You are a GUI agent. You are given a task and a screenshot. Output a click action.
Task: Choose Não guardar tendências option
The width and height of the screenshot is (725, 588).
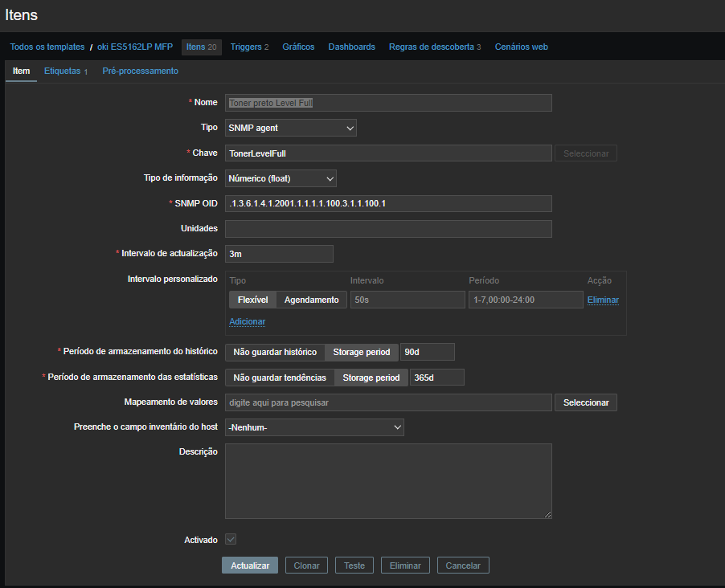click(x=280, y=378)
